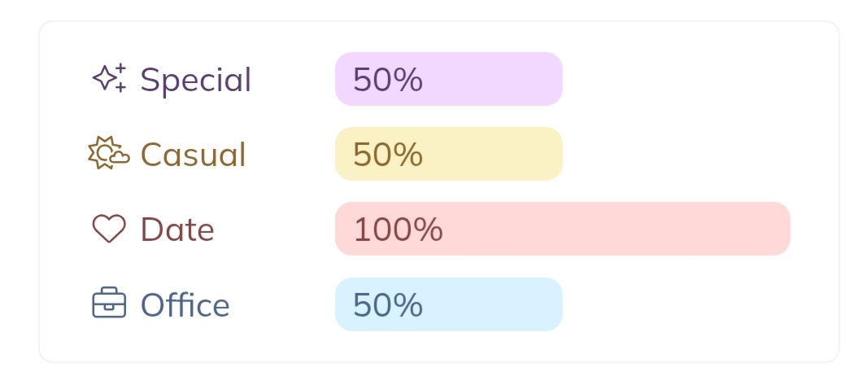Click the yellow Casual progress bar
This screenshot has height=381, width=868.
(x=488, y=154)
